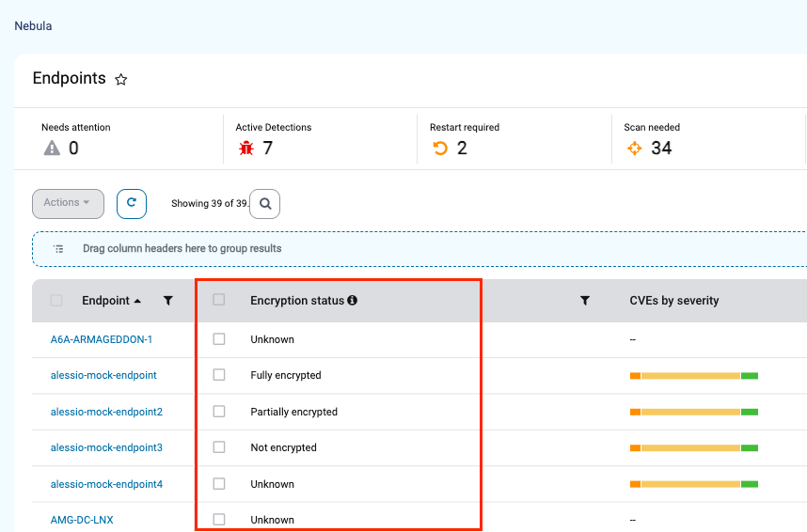Screen dimensions: 807x532
Task: Click the Scan needed count 34
Action: pyautogui.click(x=661, y=149)
